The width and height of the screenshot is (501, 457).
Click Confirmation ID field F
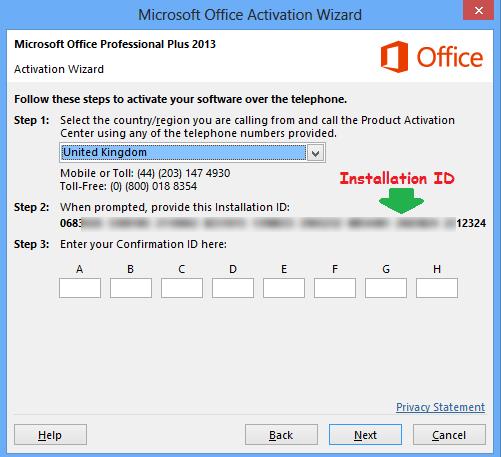(335, 288)
